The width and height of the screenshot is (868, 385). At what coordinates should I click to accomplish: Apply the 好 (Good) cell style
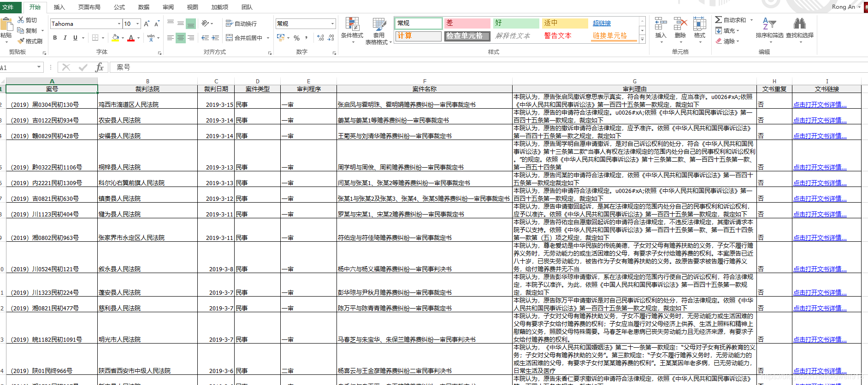click(516, 23)
